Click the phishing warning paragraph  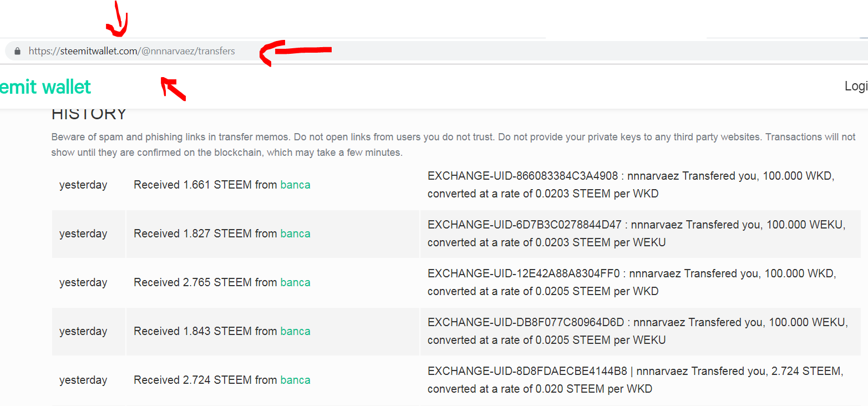pos(453,144)
